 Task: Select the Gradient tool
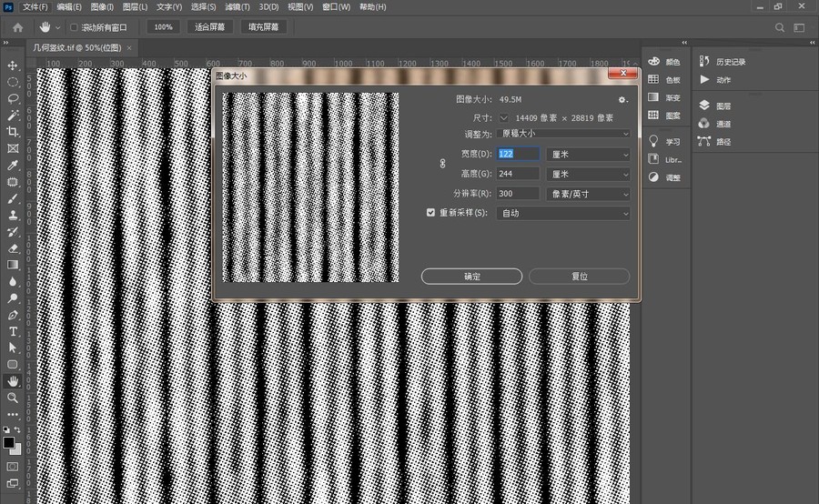(13, 265)
